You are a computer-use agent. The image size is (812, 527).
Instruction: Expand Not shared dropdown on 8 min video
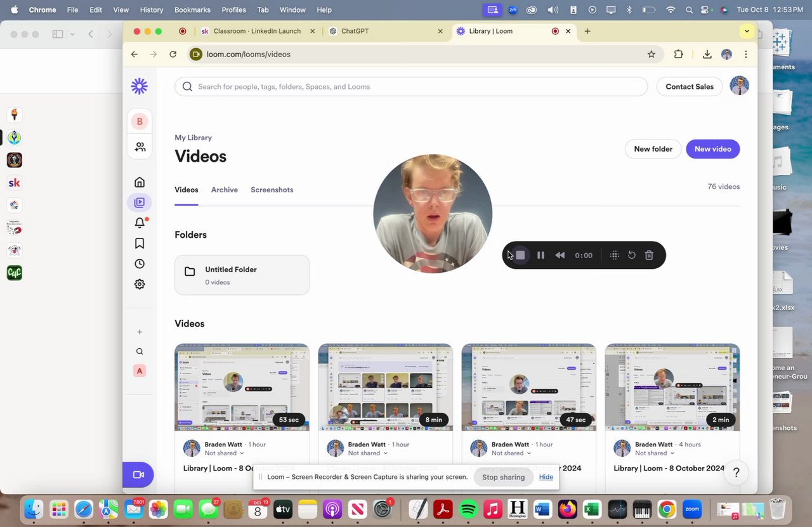click(x=368, y=453)
